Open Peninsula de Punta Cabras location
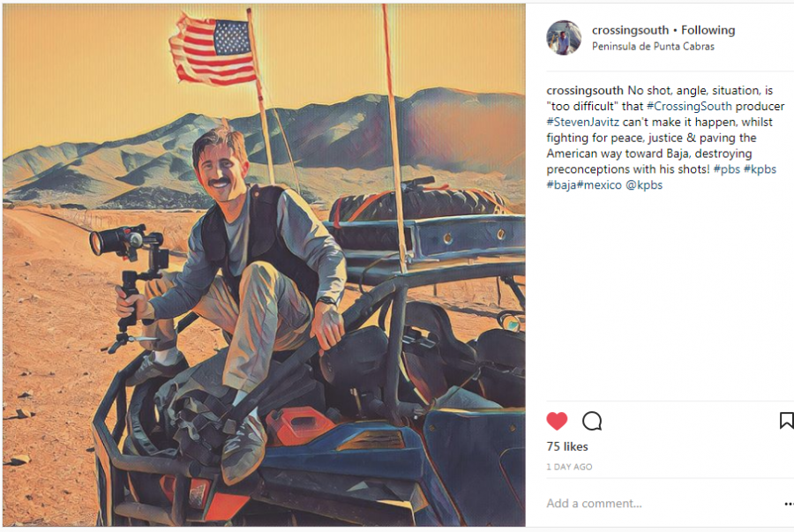This screenshot has width=794, height=532. point(653,47)
